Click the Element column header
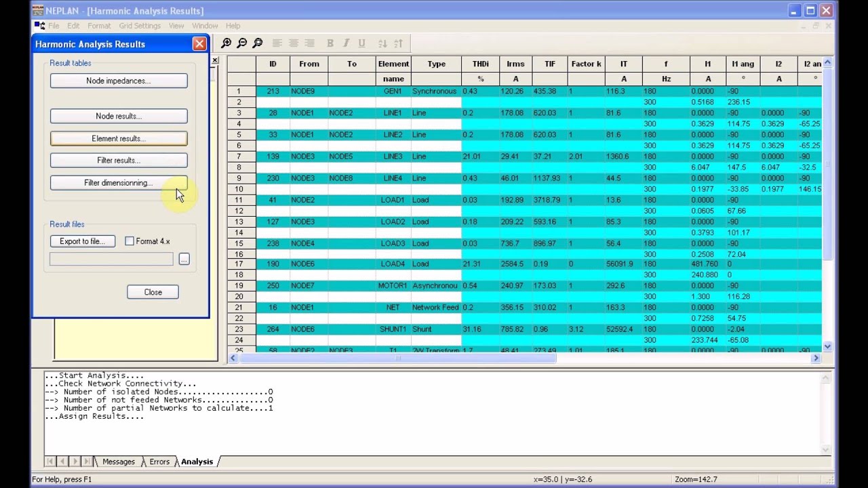This screenshot has height=488, width=868. (393, 64)
